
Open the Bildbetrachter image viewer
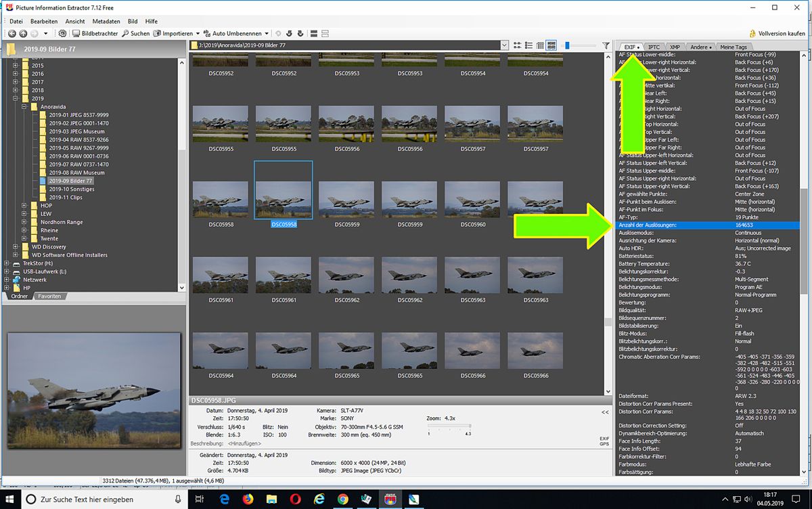[95, 33]
